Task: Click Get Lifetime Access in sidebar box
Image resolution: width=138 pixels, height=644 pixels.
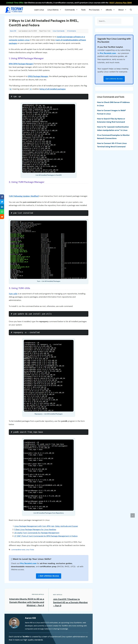Action: 114,79
